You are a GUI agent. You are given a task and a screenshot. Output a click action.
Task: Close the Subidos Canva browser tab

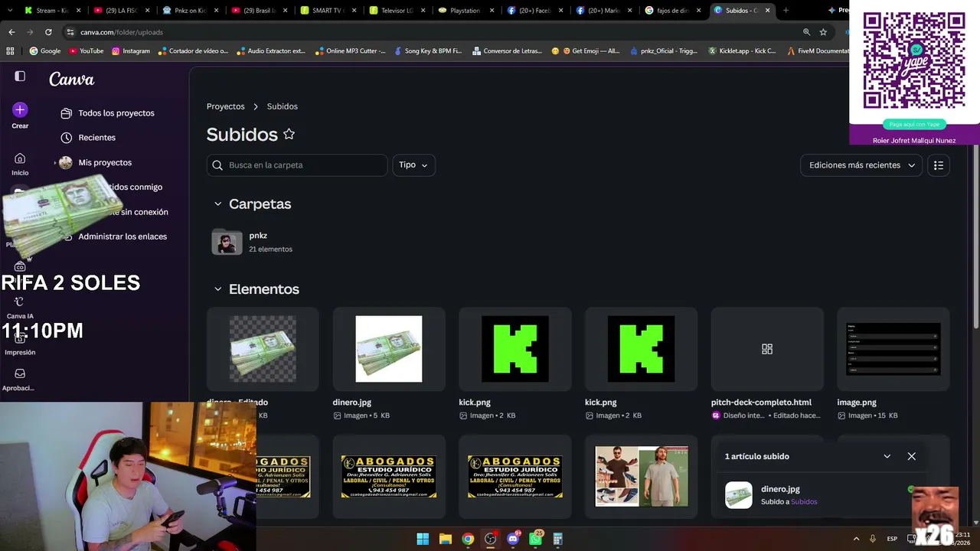tap(767, 11)
